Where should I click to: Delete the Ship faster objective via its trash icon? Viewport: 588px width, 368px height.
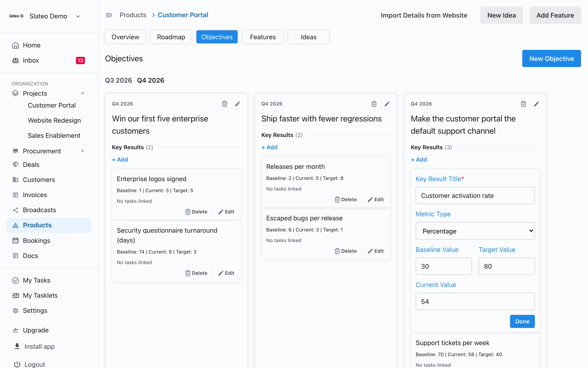coord(374,104)
